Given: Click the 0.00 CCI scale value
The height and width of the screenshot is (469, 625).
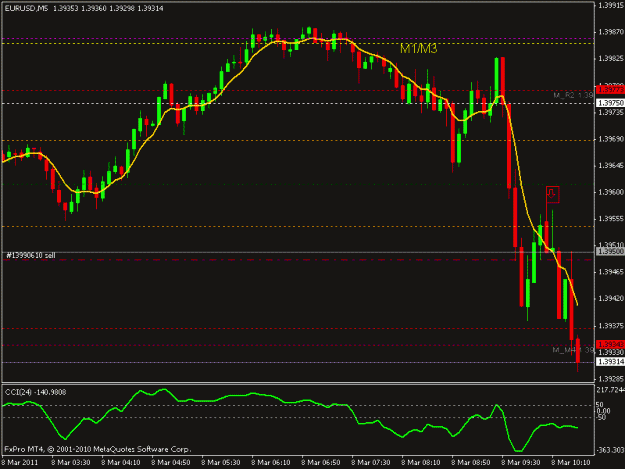Looking at the screenshot, I should point(603,411).
